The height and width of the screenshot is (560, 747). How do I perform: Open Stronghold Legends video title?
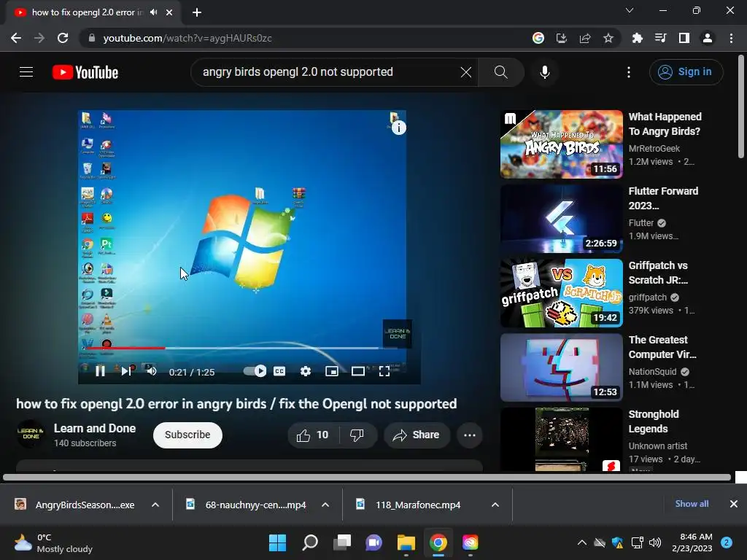pos(654,421)
